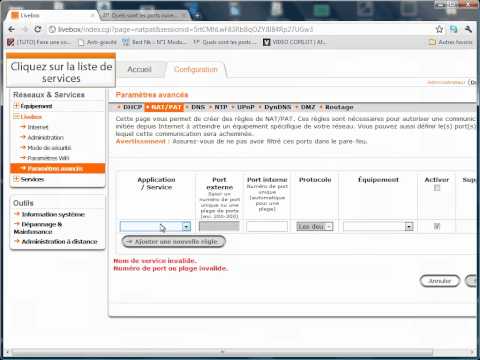Reload the Livebox page
The width and height of the screenshot is (480, 360).
[38, 29]
